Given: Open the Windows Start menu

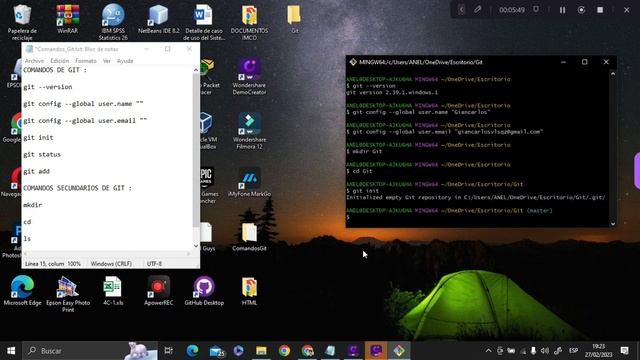Looking at the screenshot, I should point(11,351).
